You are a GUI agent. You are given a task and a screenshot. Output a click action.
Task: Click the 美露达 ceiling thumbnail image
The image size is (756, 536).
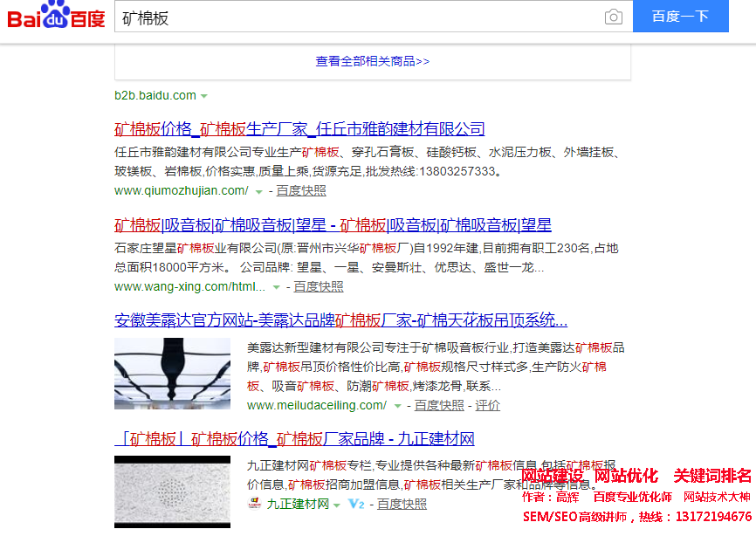click(x=172, y=374)
